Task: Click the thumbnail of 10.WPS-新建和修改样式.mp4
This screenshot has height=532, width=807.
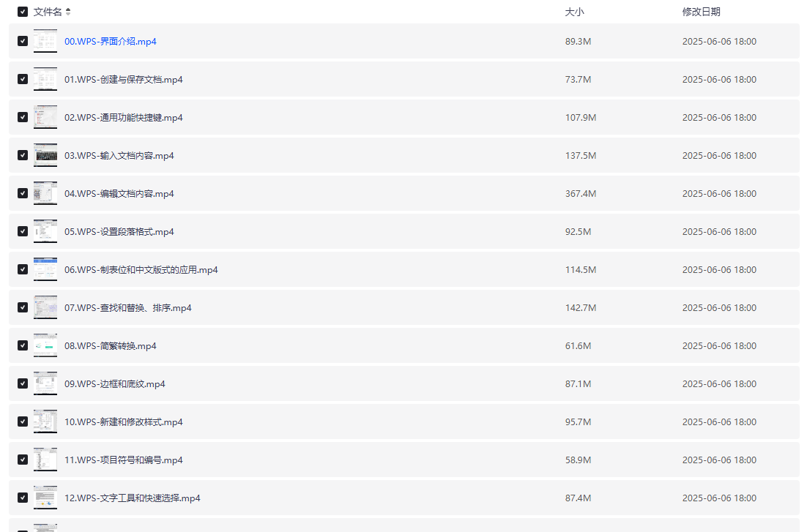Action: 45,422
